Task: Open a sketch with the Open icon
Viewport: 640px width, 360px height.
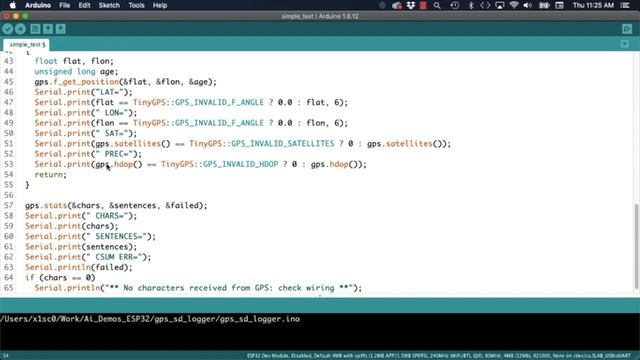Action: [48, 29]
